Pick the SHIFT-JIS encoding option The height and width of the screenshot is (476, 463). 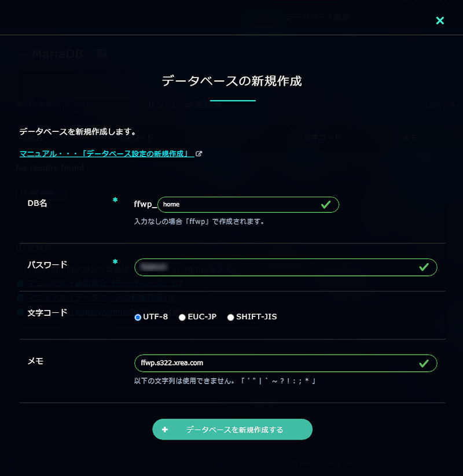click(x=231, y=317)
